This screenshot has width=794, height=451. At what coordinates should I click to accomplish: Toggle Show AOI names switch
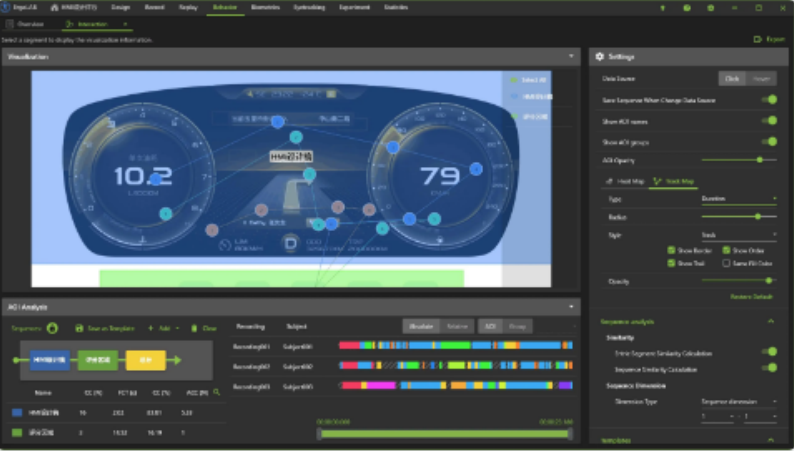[x=770, y=119]
